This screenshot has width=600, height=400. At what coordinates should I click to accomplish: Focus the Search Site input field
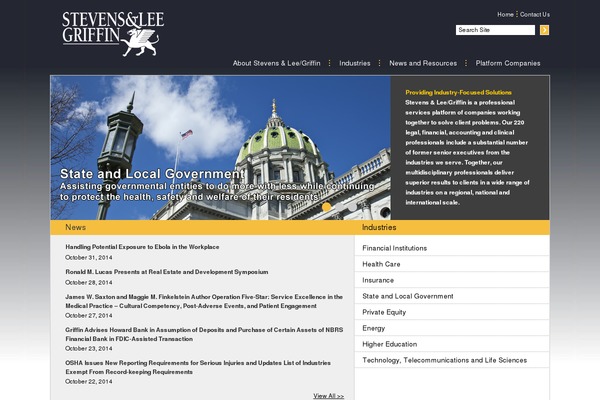495,30
